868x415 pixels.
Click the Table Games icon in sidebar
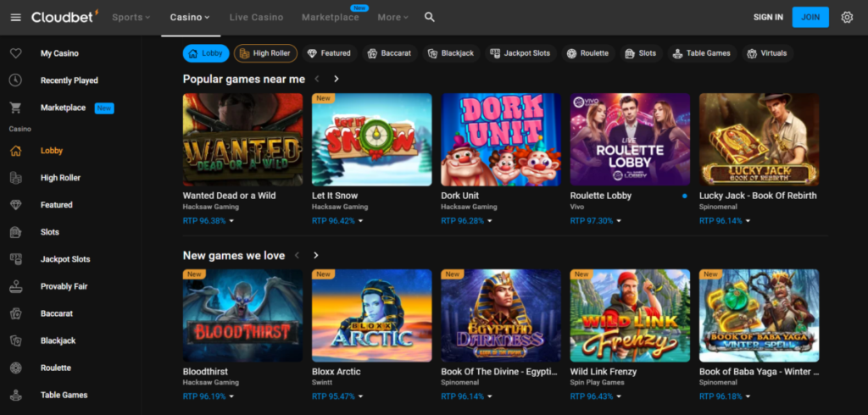[x=15, y=395]
